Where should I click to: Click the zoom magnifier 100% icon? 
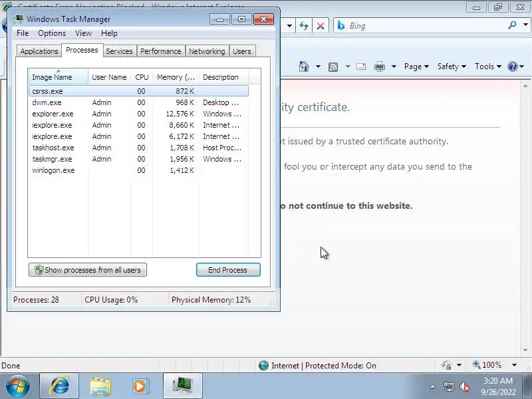477,364
